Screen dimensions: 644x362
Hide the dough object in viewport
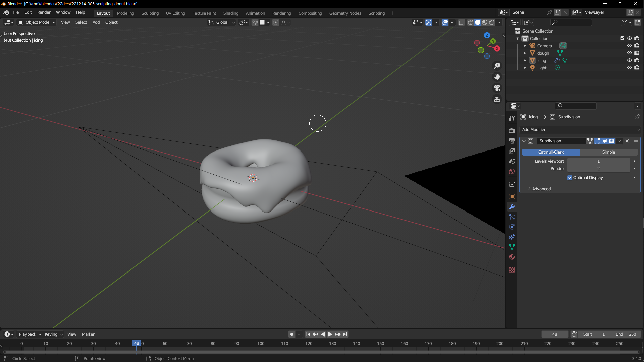click(629, 53)
